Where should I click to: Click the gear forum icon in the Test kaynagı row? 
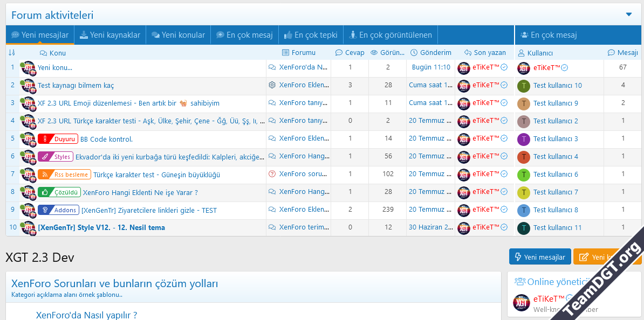[272, 85]
